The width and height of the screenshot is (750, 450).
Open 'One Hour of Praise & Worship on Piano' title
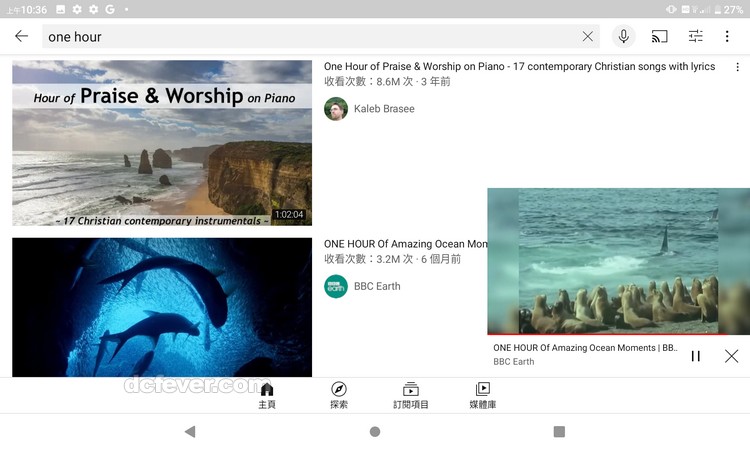pyautogui.click(x=519, y=66)
